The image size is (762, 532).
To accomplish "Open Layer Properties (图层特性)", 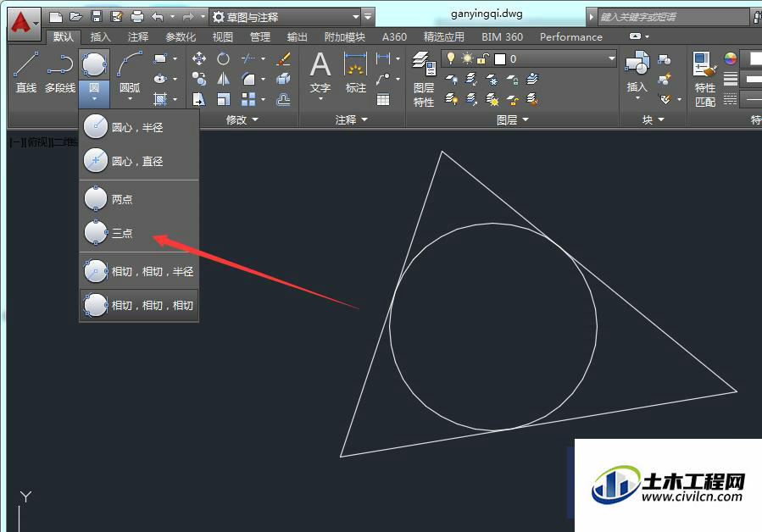I will point(424,79).
